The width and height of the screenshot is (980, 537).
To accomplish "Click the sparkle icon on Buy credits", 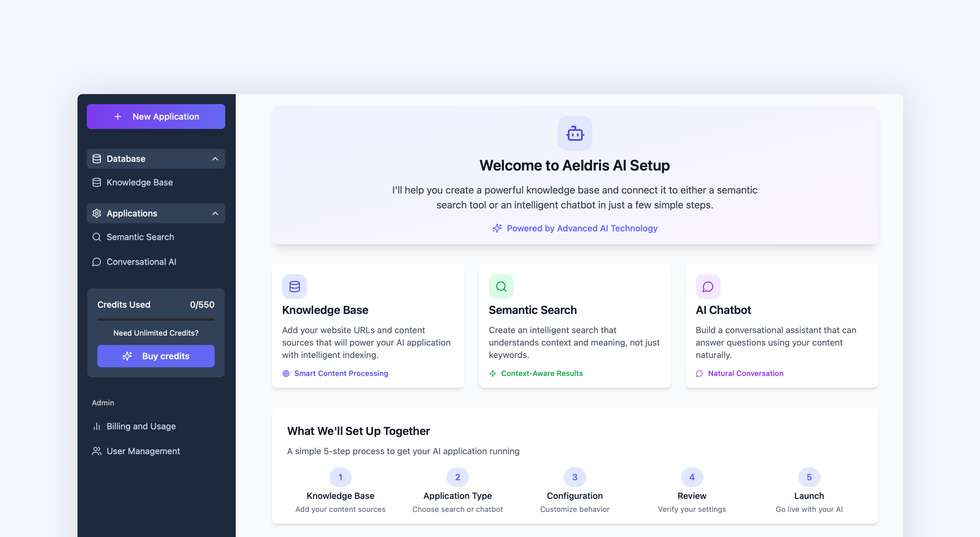I will tap(127, 356).
